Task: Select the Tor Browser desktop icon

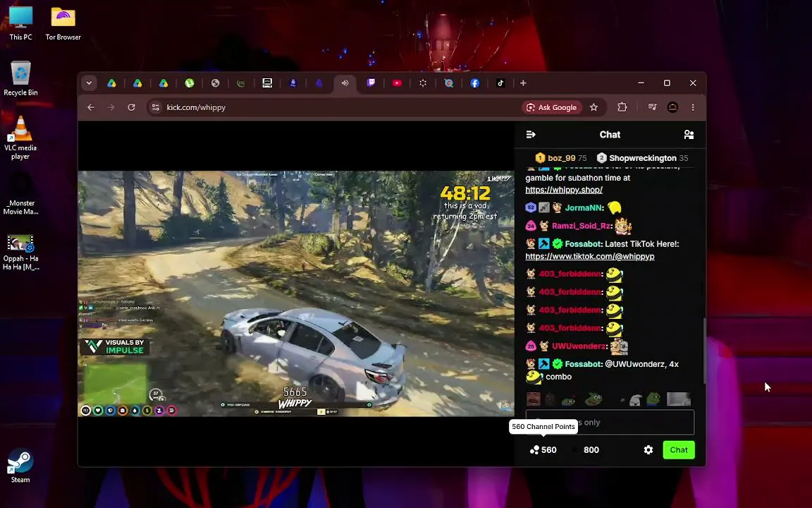Action: tap(63, 23)
